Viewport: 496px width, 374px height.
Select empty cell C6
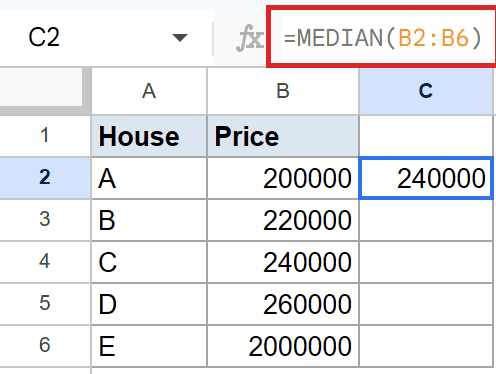click(426, 346)
